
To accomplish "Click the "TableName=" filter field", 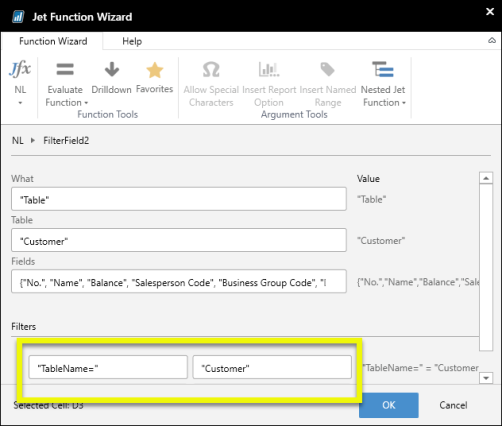I will coord(108,367).
